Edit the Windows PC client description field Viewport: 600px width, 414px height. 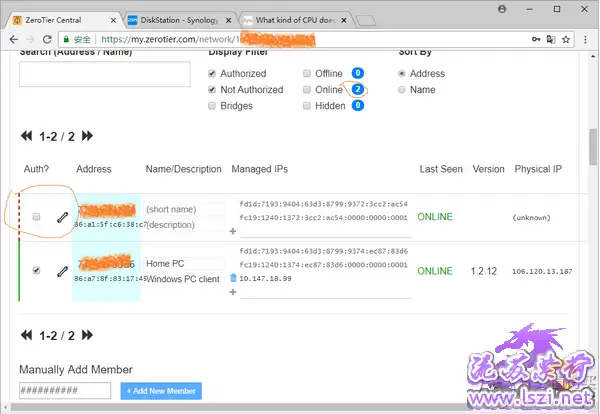[x=184, y=279]
